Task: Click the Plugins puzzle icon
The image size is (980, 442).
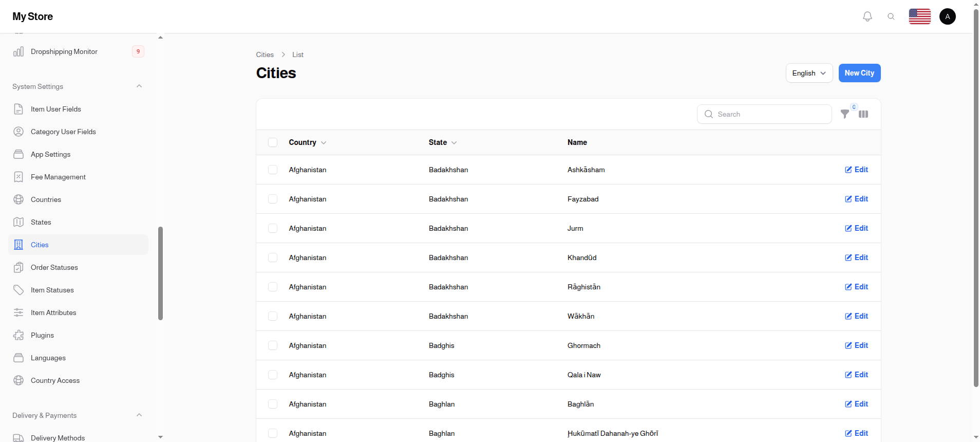Action: pyautogui.click(x=18, y=335)
